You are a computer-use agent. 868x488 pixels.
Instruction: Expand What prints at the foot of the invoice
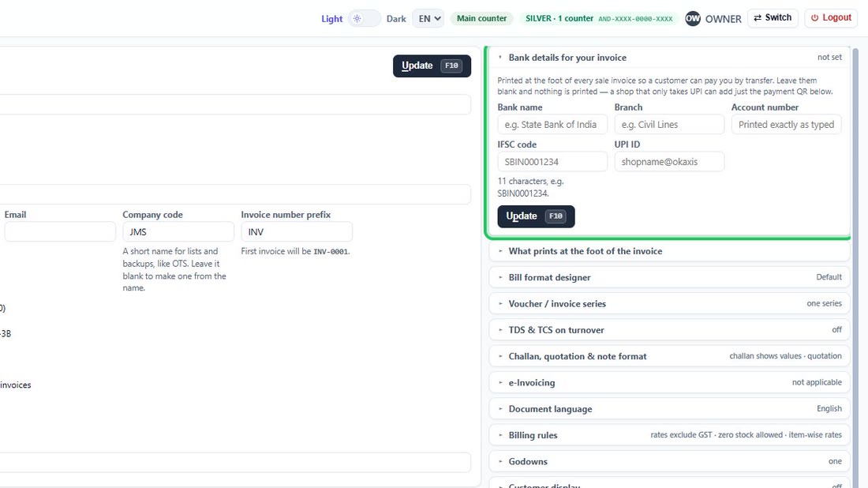(670, 251)
